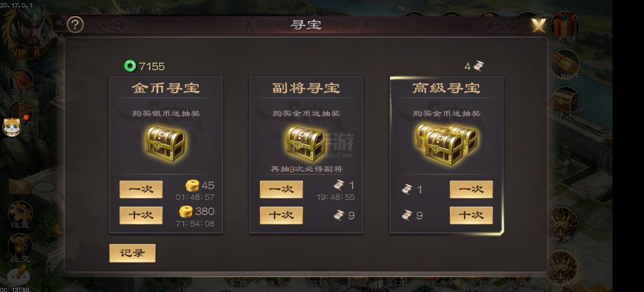
Task: Click 一次 under 副将寻宝
Action: click(x=281, y=189)
